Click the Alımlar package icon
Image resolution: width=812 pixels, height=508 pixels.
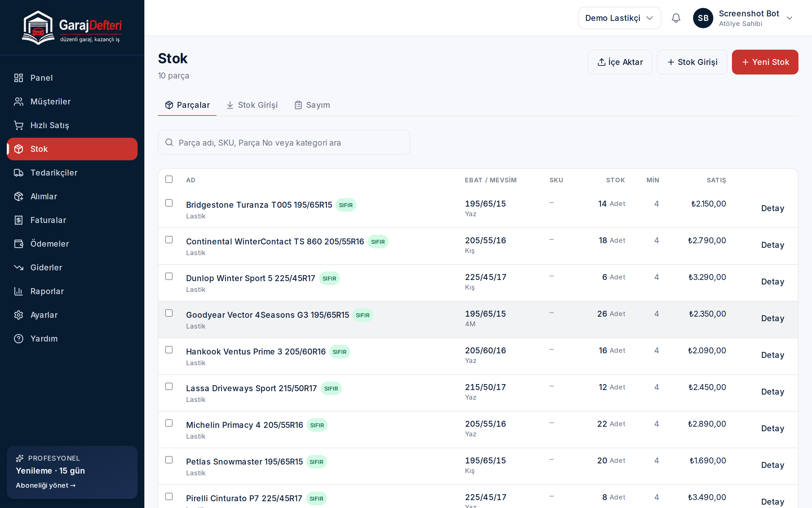tap(18, 196)
